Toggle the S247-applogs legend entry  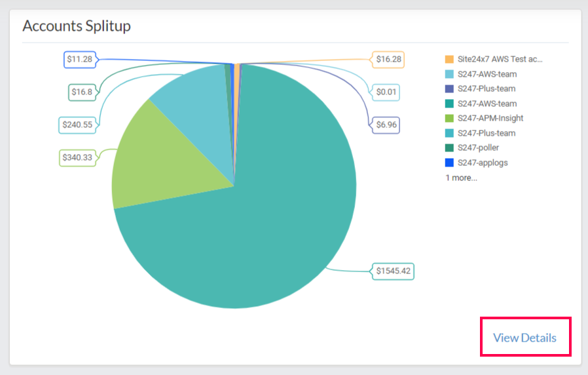(483, 163)
